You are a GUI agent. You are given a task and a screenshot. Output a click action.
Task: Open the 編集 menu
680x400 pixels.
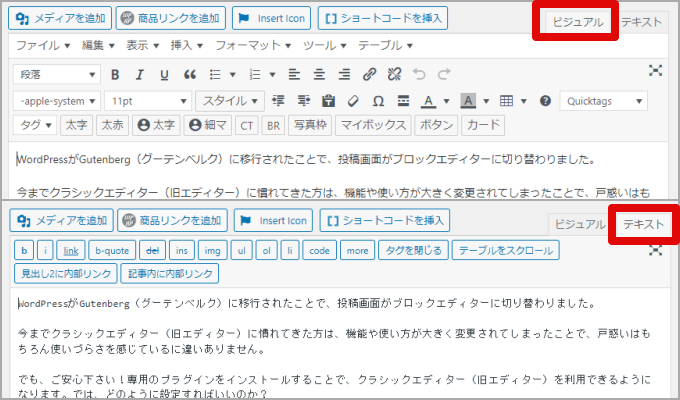(x=98, y=45)
